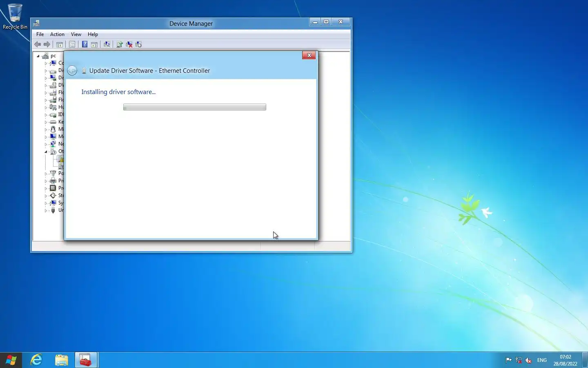Click Update Driver Software green-arrow toolbar icon
Screen dimensions: 588x368
coord(120,45)
